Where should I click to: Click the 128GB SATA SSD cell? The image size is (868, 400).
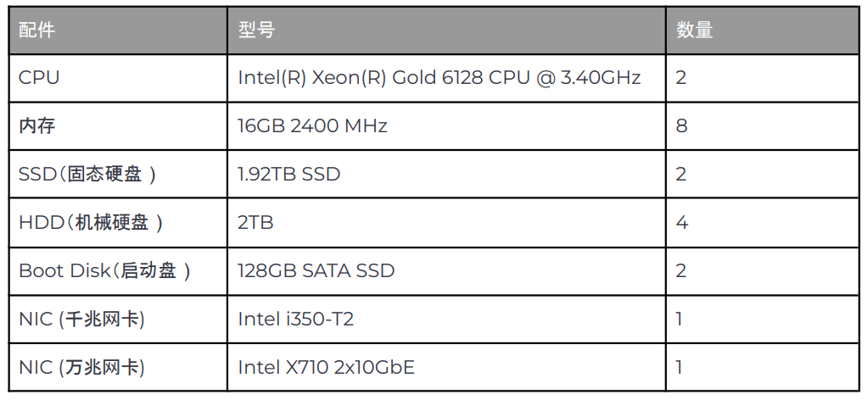pos(446,271)
